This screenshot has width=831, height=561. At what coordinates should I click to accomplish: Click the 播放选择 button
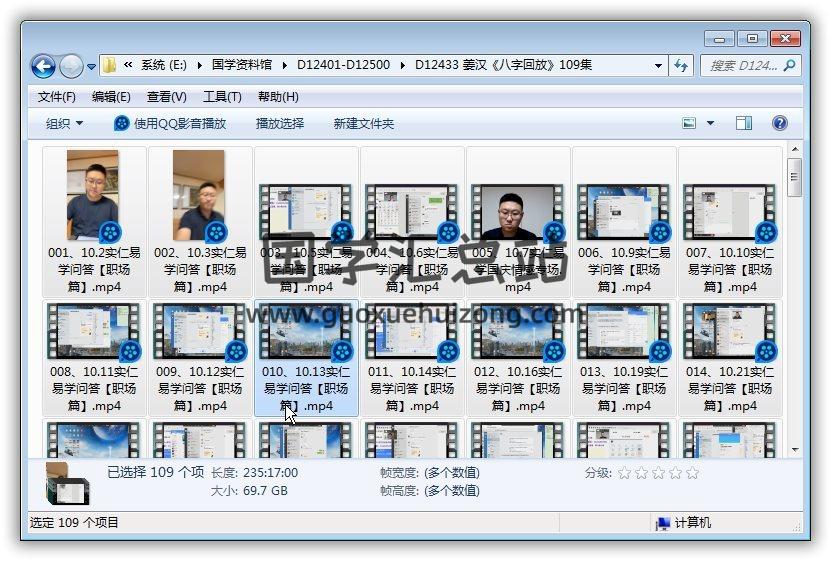point(279,123)
